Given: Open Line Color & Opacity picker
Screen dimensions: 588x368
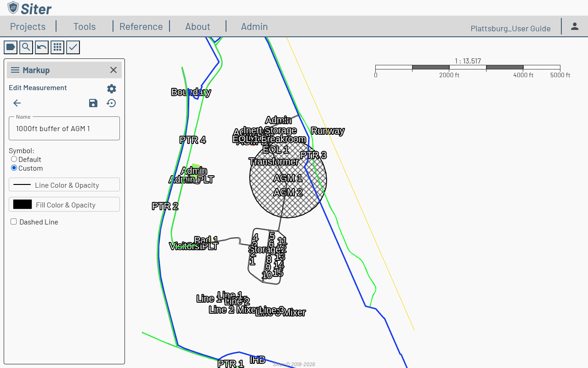Looking at the screenshot, I should (x=64, y=184).
